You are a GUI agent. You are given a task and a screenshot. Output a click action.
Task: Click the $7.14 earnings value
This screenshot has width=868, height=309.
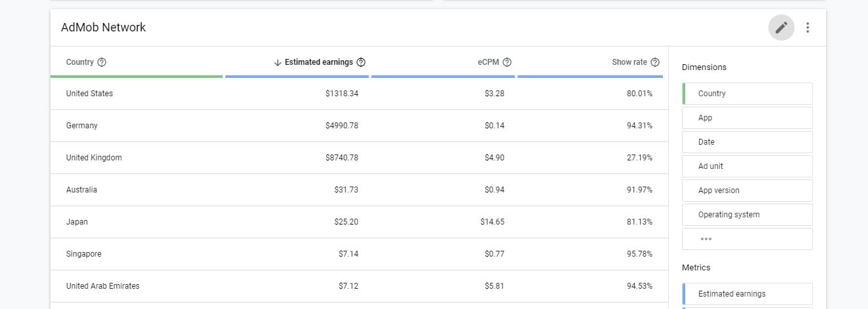349,254
